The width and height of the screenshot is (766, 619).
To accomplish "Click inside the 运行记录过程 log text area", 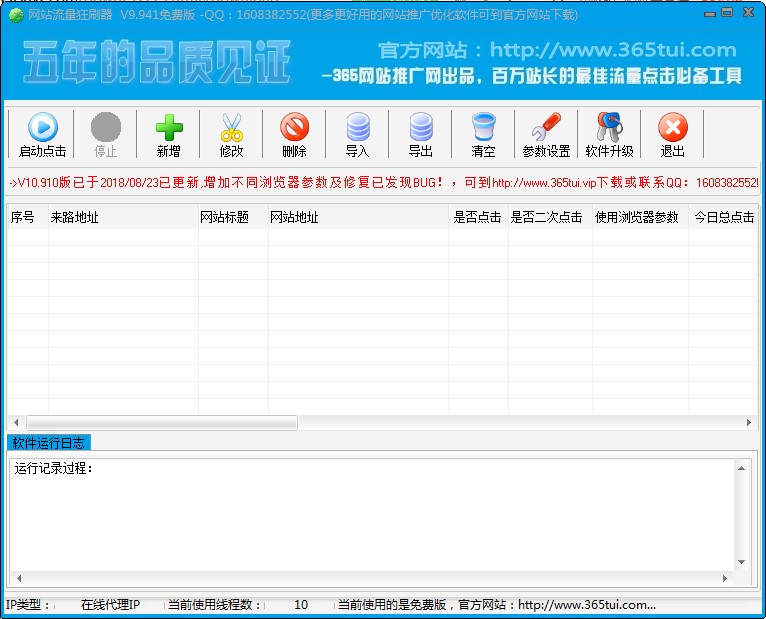I will (x=372, y=515).
